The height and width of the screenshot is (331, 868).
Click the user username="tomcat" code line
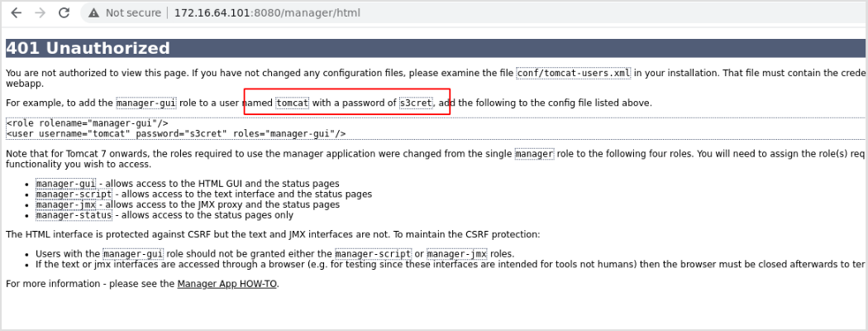point(176,133)
